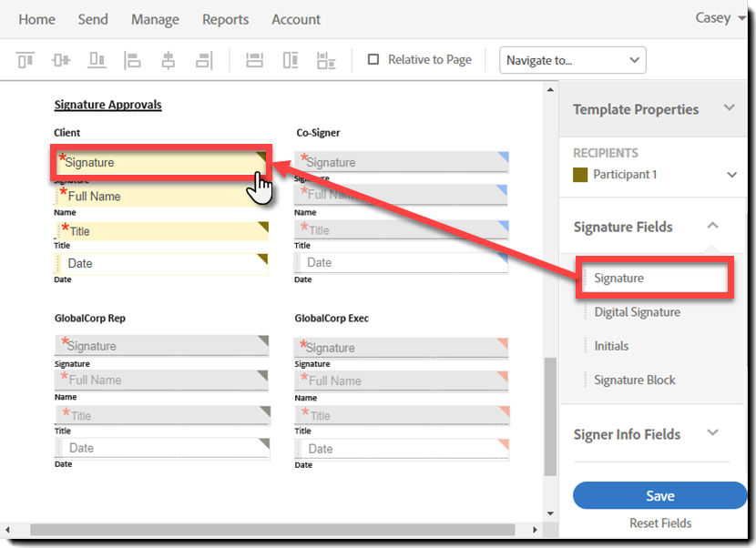Select the Client Full Name field
This screenshot has width=756, height=548.
click(161, 196)
